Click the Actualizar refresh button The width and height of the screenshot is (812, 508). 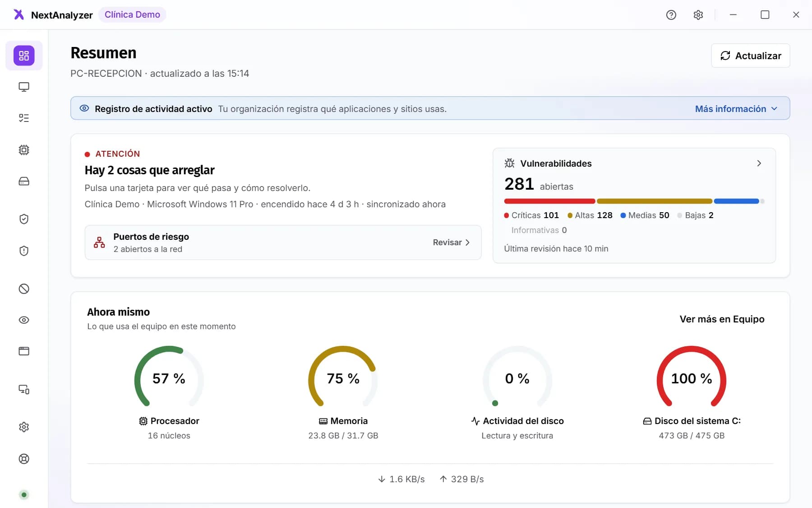click(751, 56)
